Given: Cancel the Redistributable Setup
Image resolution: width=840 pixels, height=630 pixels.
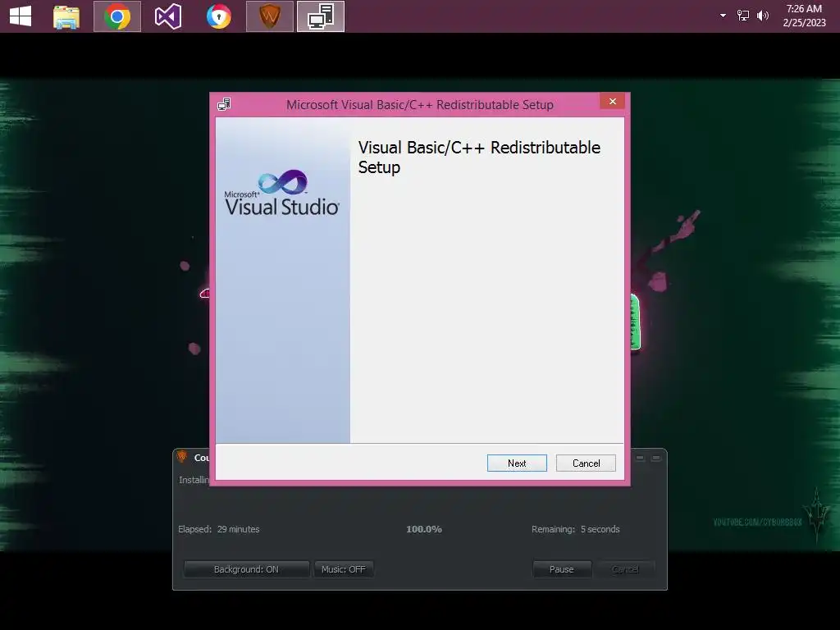Looking at the screenshot, I should [586, 463].
